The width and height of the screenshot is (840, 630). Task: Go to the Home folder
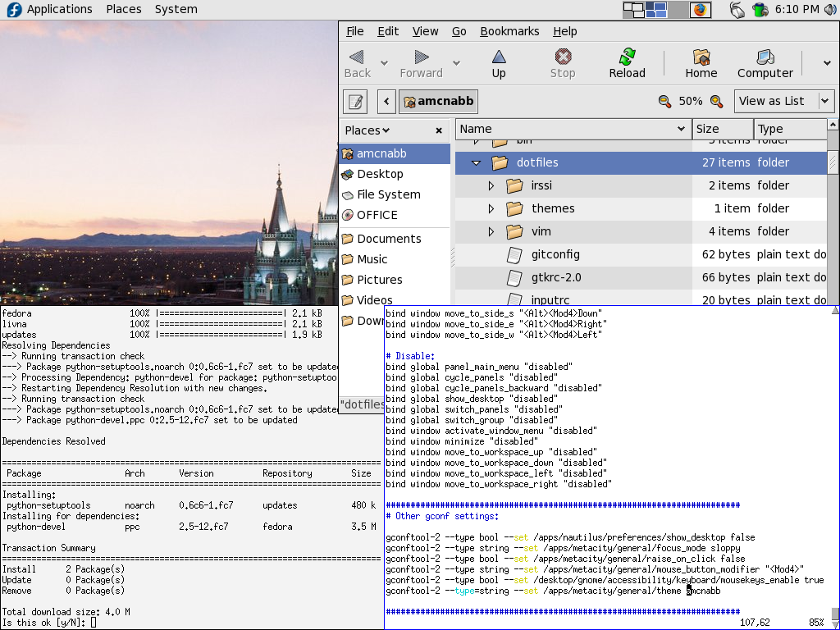point(701,63)
